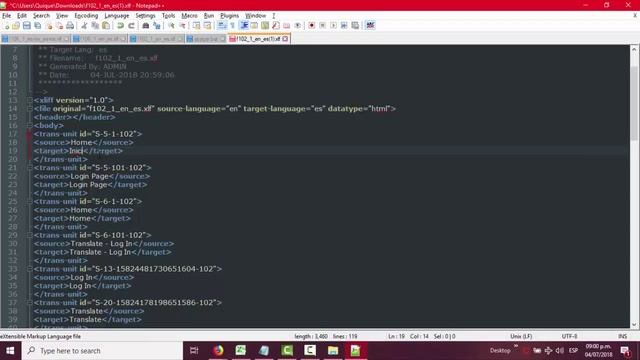640x360 pixels.
Task: Collapse trans-unit S-6-101-102 on line 29
Action: (30, 235)
